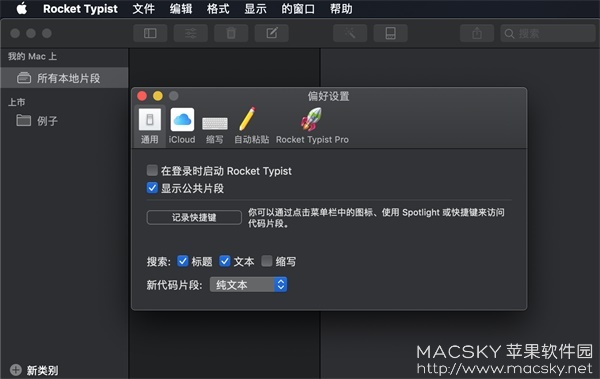The image size is (600, 379).
Task: Open the Rocket Typist Pro tab
Action: tap(312, 126)
